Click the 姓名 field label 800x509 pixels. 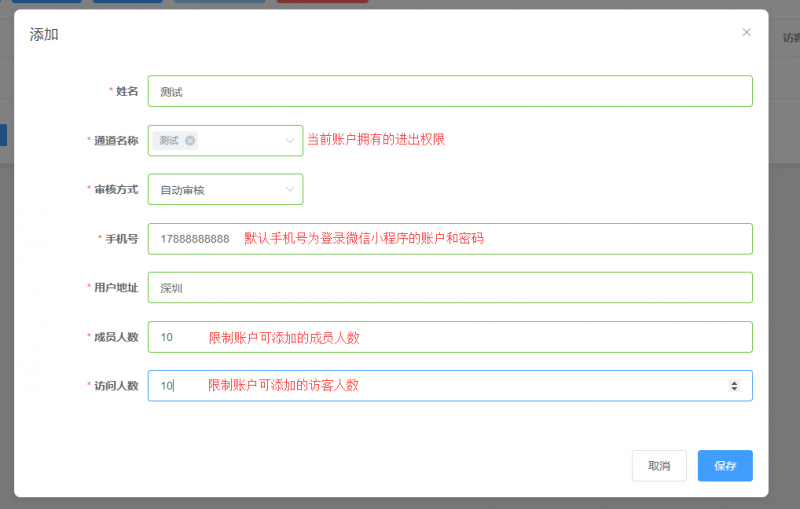[126, 91]
